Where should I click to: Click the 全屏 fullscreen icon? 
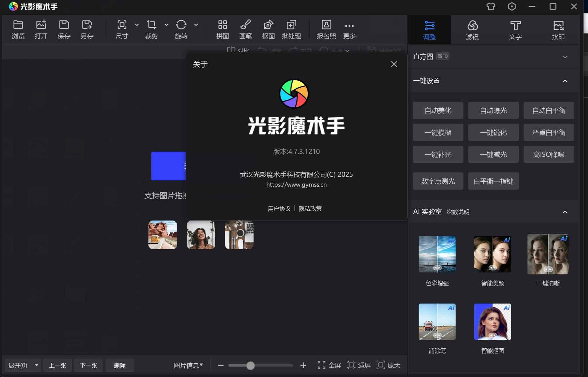321,366
